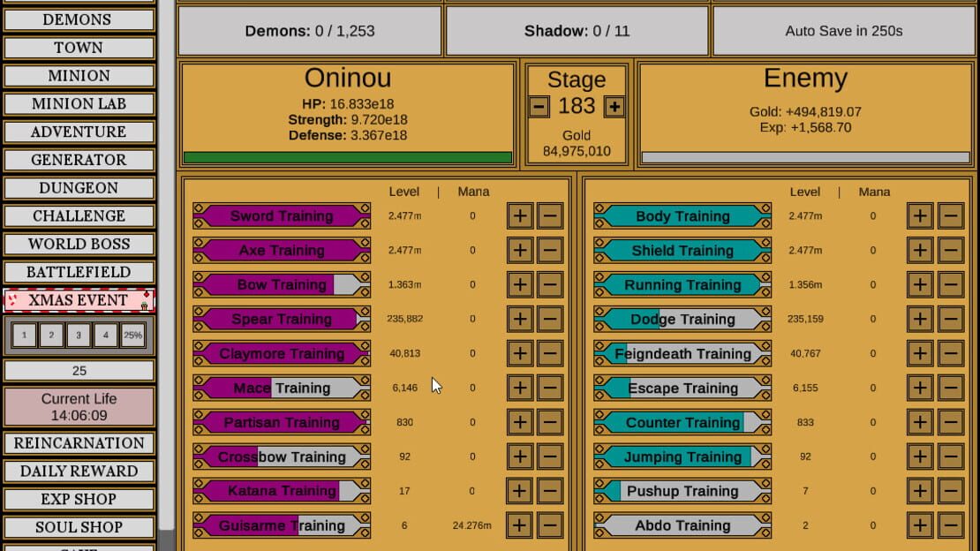Click the Body Training progress bar
This screenshot has width=980, height=551.
pos(682,215)
